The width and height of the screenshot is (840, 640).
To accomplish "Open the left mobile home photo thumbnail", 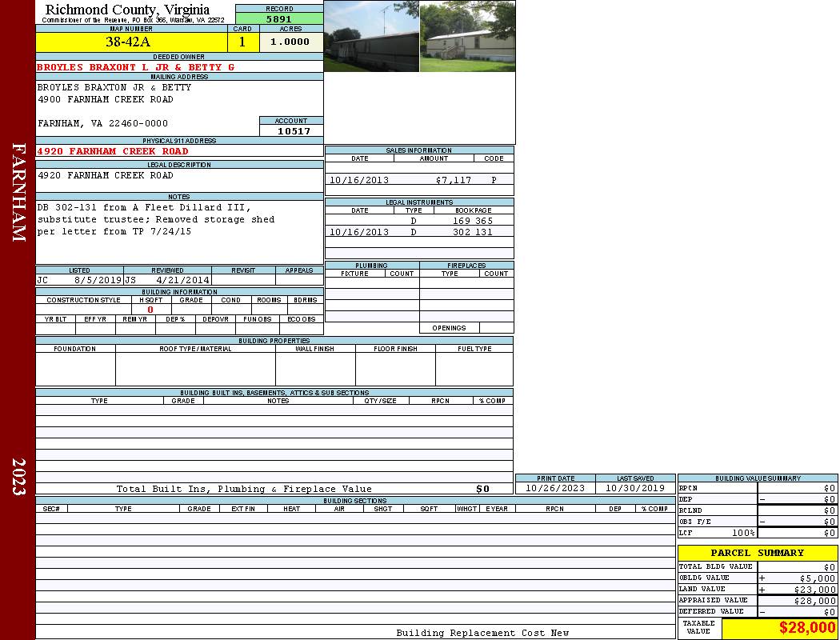I will coord(372,37).
